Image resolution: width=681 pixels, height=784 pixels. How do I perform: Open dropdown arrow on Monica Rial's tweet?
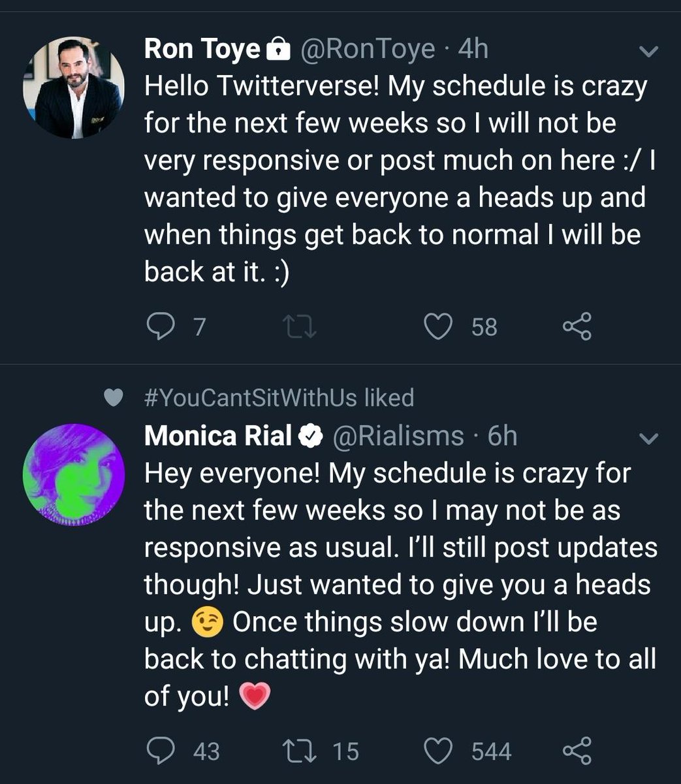(x=648, y=439)
